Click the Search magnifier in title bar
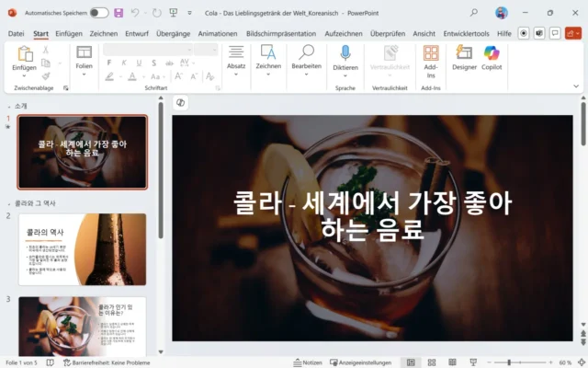 coord(473,13)
